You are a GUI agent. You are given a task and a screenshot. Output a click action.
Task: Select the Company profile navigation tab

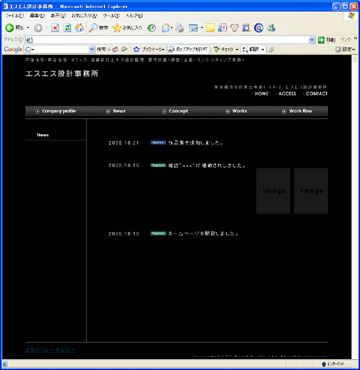click(x=55, y=111)
